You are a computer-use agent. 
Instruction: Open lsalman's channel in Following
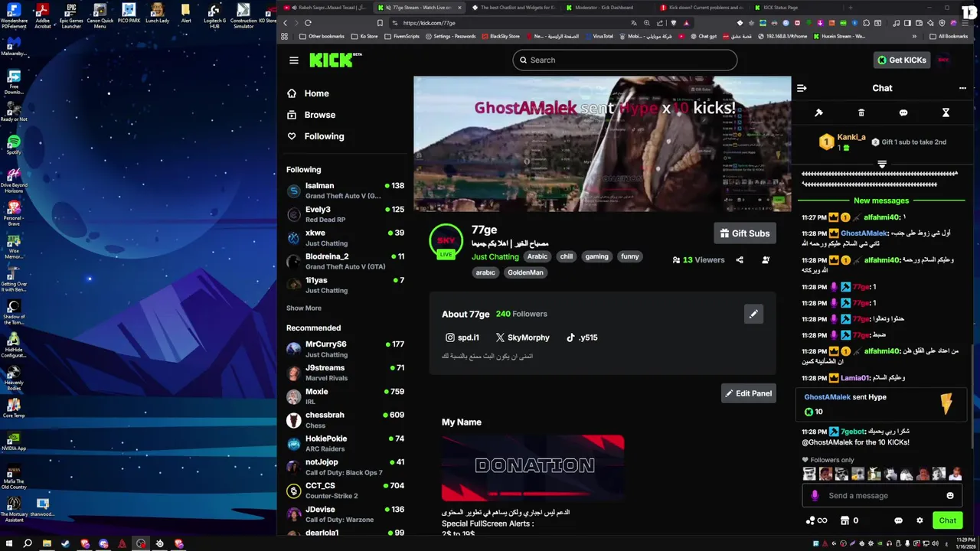tap(345, 191)
